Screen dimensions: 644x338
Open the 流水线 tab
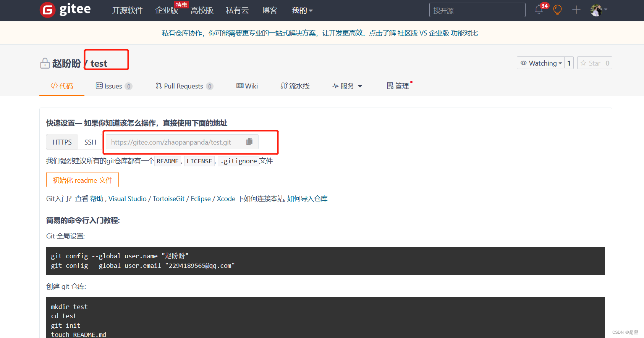pyautogui.click(x=295, y=86)
